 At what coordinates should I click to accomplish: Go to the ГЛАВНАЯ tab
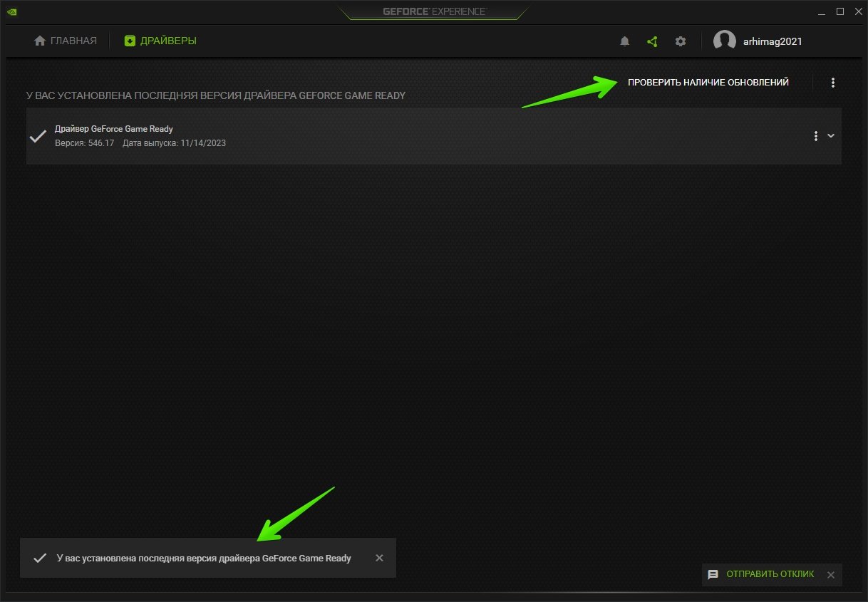coord(66,41)
